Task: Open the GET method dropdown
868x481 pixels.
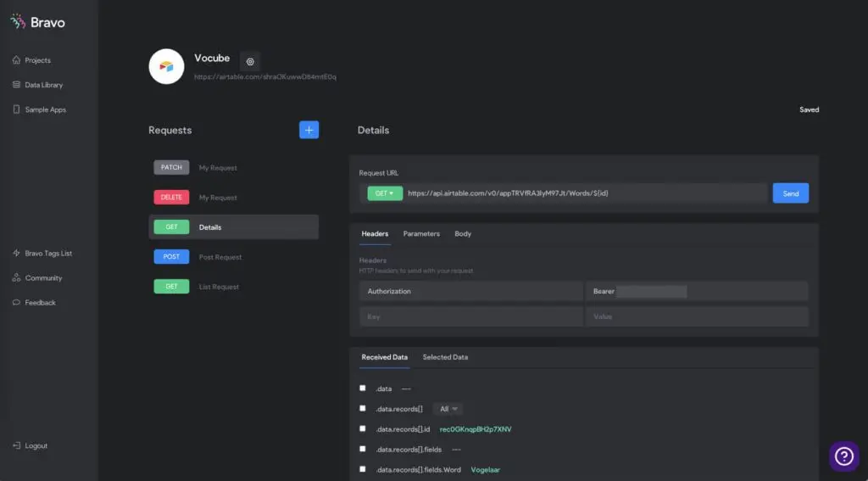Action: click(x=385, y=193)
